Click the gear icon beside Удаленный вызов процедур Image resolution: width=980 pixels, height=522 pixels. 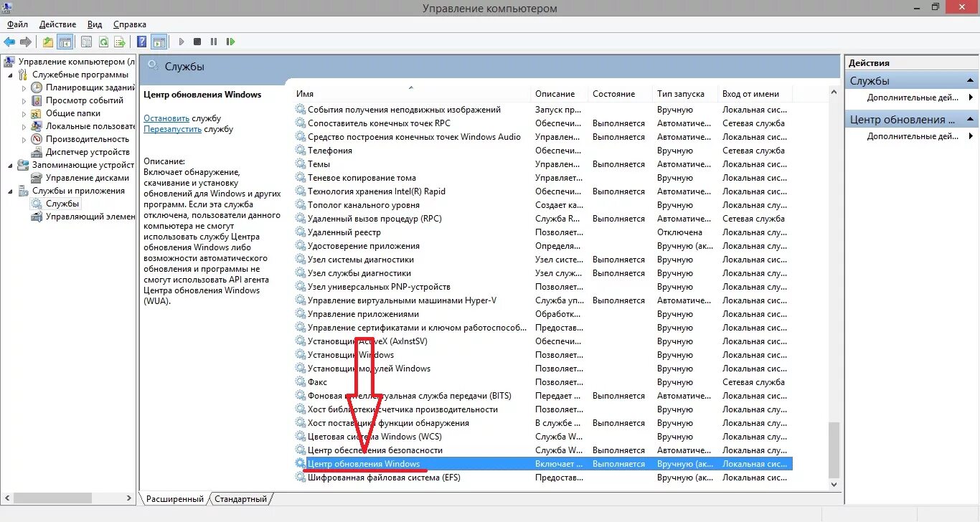pos(301,219)
